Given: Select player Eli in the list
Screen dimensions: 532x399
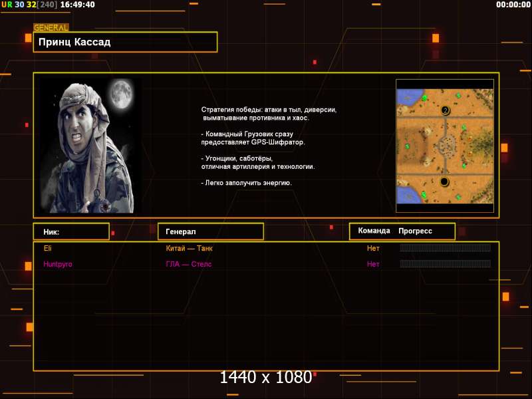Looking at the screenshot, I should point(48,248).
